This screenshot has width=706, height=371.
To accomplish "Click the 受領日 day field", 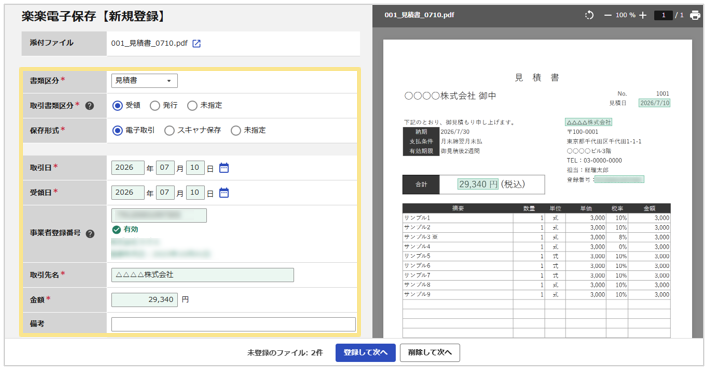I will [x=195, y=192].
